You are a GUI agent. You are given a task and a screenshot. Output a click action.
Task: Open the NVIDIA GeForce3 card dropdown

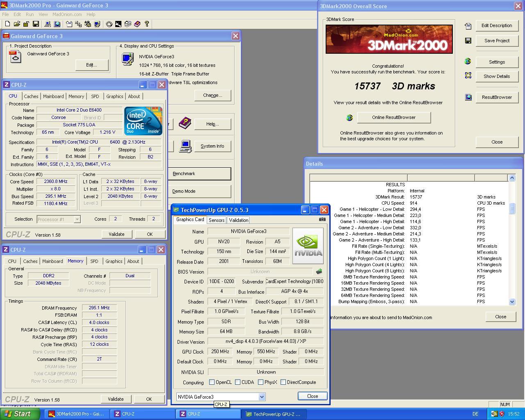pos(262,397)
